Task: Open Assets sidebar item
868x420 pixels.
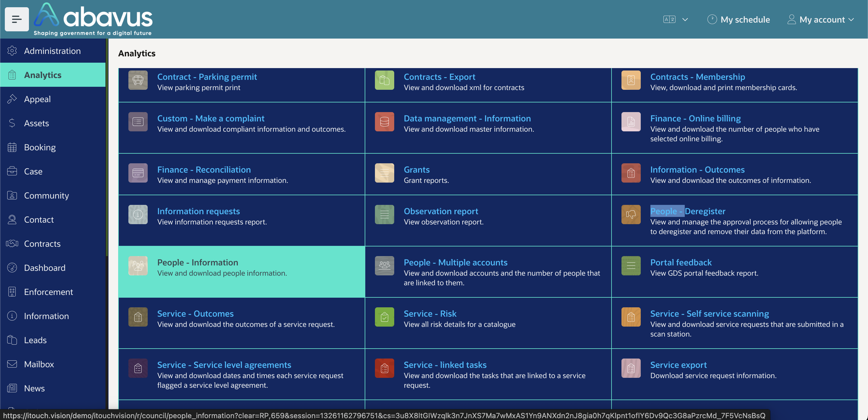Action: pyautogui.click(x=53, y=123)
